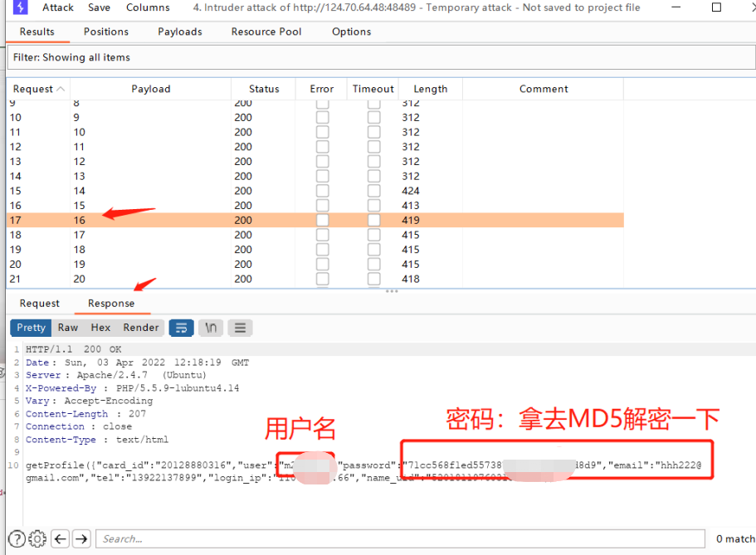
Task: Switch to the Results tab
Action: click(x=37, y=32)
